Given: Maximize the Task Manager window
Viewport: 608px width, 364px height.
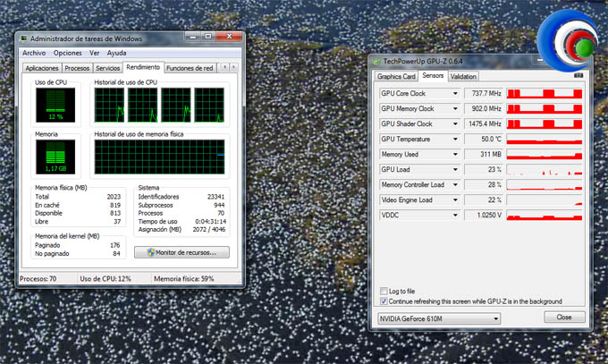Looking at the screenshot, I should 208,37.
